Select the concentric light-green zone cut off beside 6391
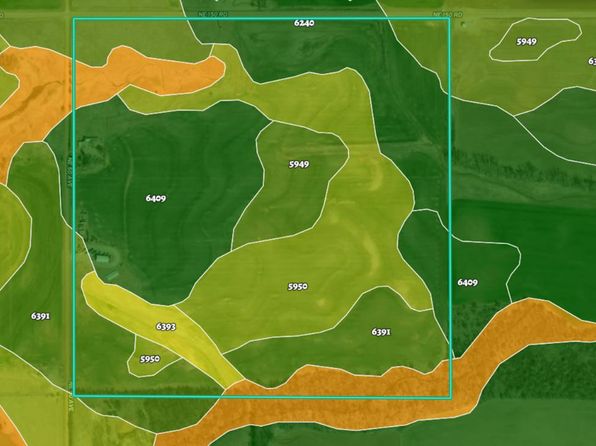The width and height of the screenshot is (596, 446). click(x=13, y=236)
